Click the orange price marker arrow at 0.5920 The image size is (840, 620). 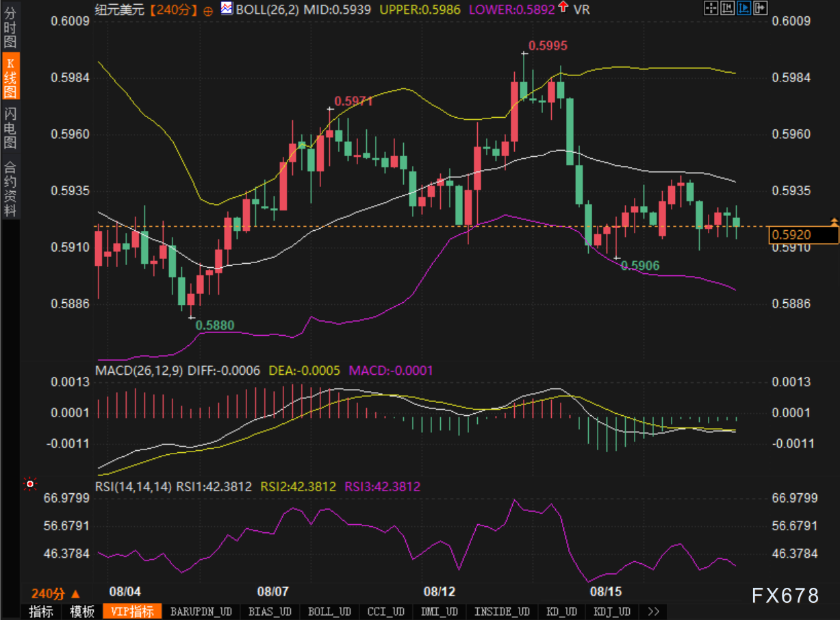coord(834,221)
